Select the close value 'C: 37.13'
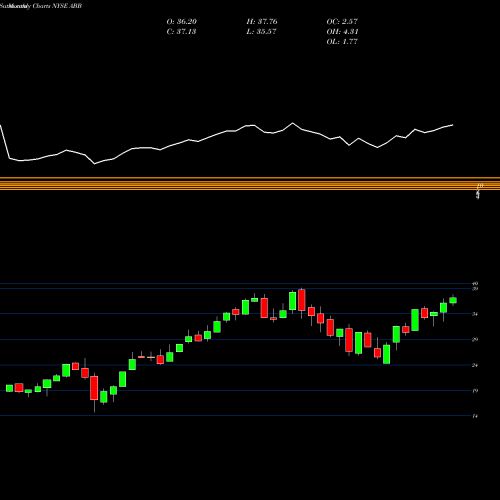Viewport: 500px width, 500px height. point(181,31)
